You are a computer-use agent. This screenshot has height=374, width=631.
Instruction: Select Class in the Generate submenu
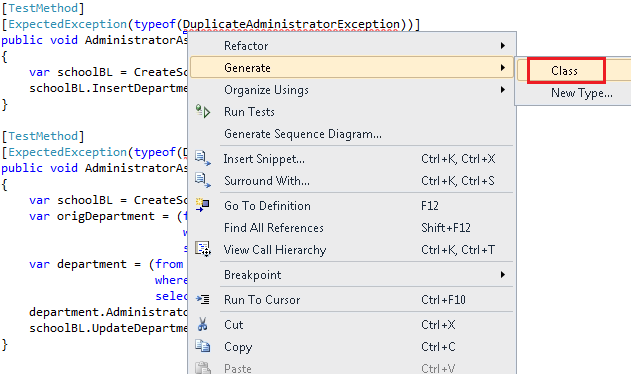point(566,70)
